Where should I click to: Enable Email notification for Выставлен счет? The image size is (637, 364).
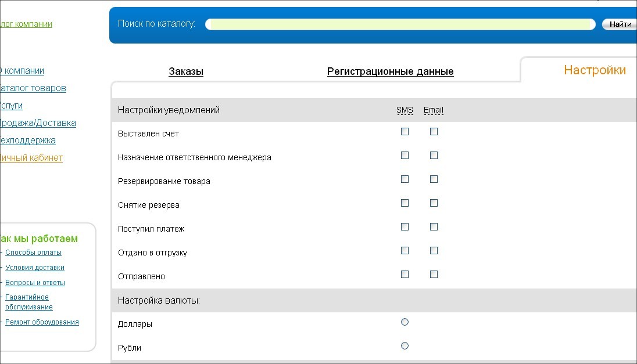pos(434,132)
